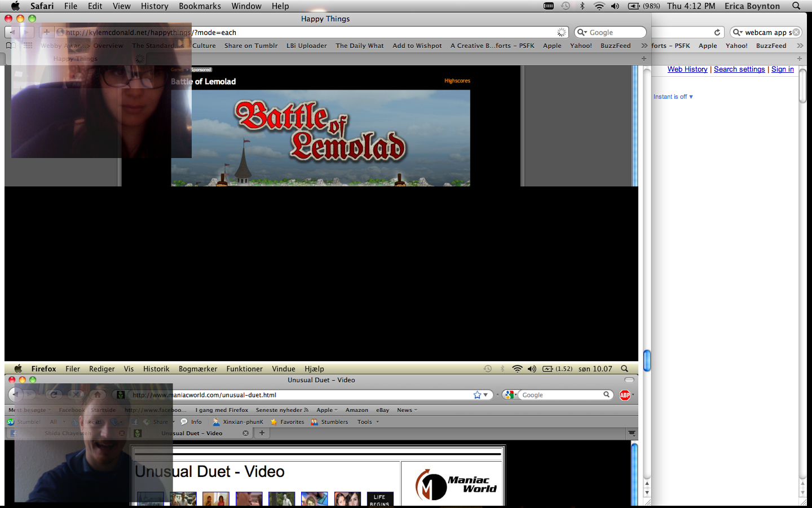Open the Tools dropdown in StumbleUpon toolbar
Screen dimensions: 812x508
point(368,422)
